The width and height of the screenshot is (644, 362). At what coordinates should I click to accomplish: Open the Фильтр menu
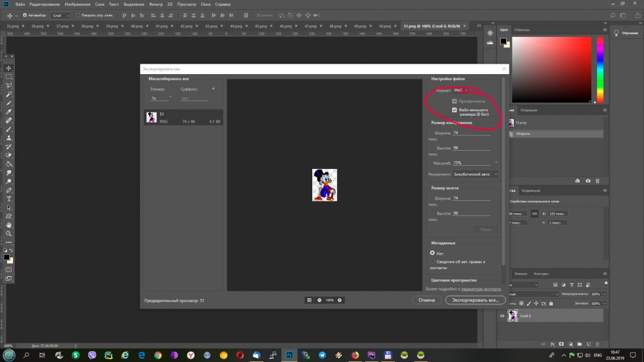[x=155, y=4]
